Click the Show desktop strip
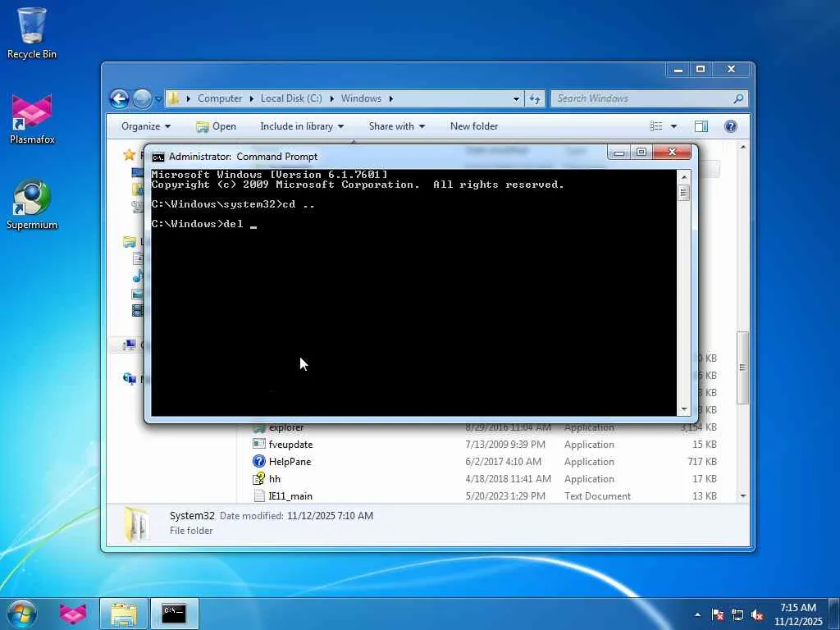The height and width of the screenshot is (630, 840). [x=834, y=614]
